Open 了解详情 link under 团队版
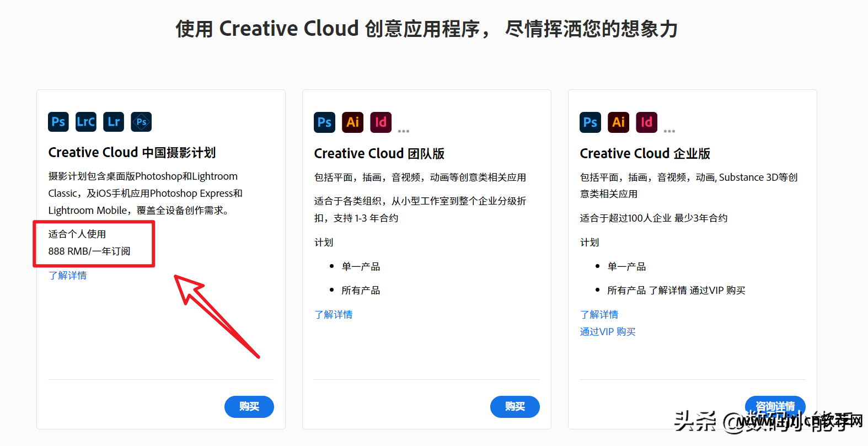 coord(333,314)
